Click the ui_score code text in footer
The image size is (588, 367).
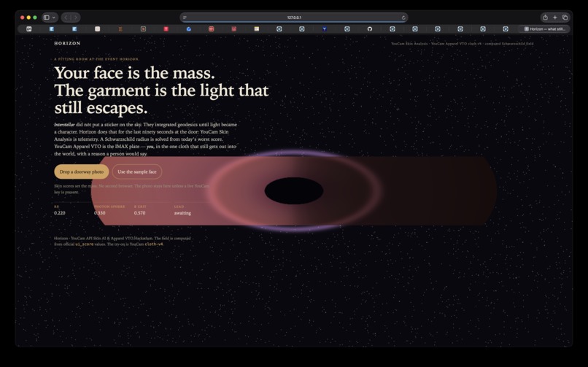tap(85, 244)
